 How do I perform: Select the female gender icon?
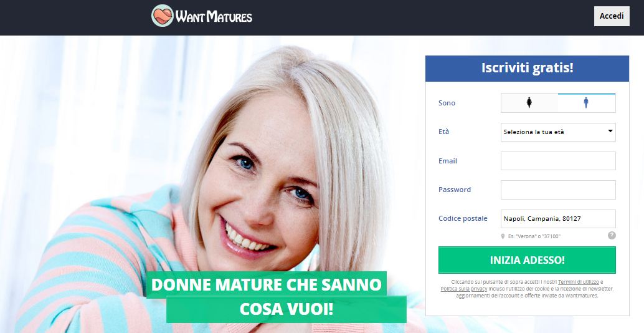(x=529, y=103)
